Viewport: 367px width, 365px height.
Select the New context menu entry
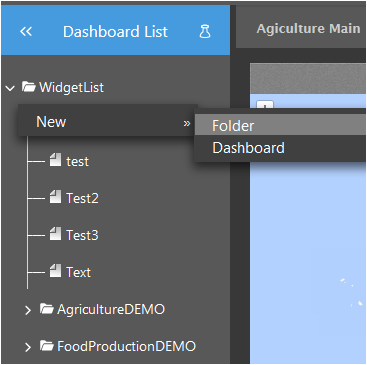(x=108, y=121)
